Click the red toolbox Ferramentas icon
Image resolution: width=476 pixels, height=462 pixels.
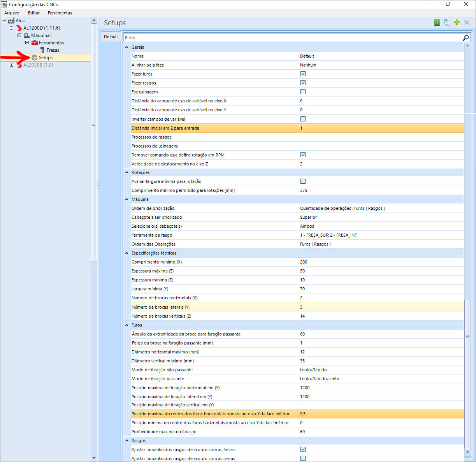point(35,43)
